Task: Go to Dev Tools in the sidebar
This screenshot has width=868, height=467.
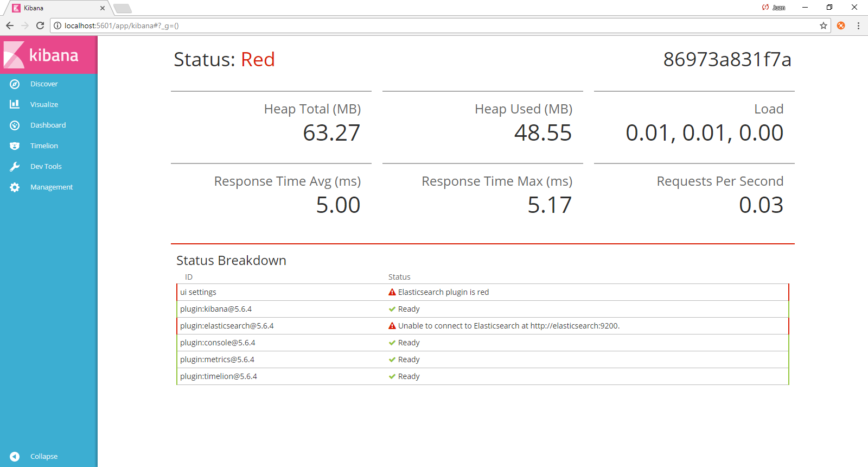Action: (x=46, y=167)
